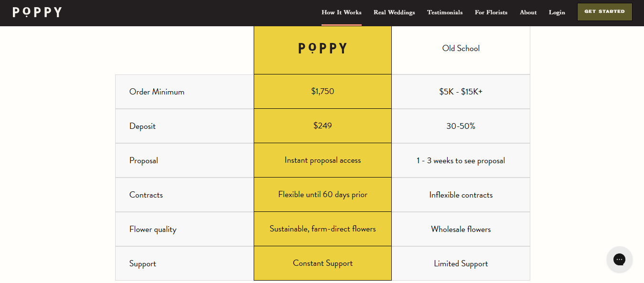This screenshot has width=644, height=283.
Task: Select the Instant proposal access cell
Action: [323, 160]
